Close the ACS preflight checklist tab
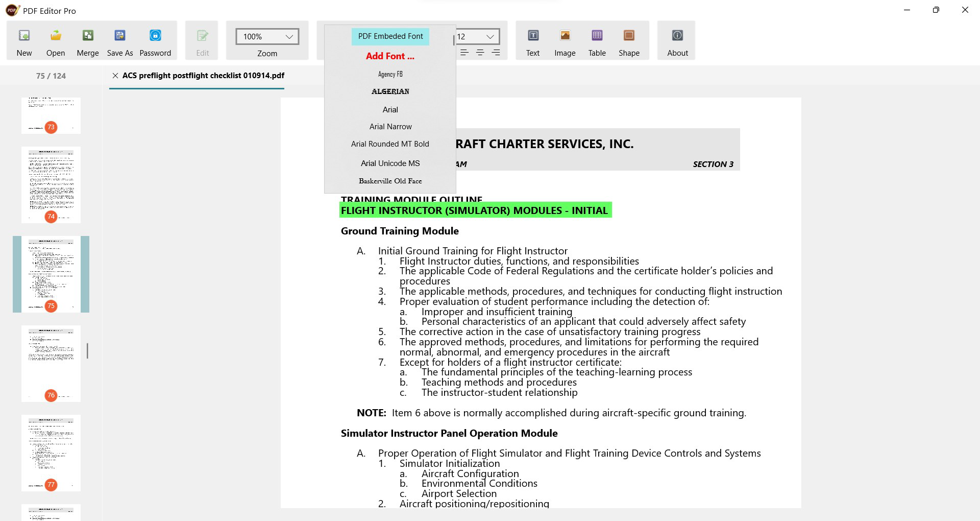 tap(115, 76)
